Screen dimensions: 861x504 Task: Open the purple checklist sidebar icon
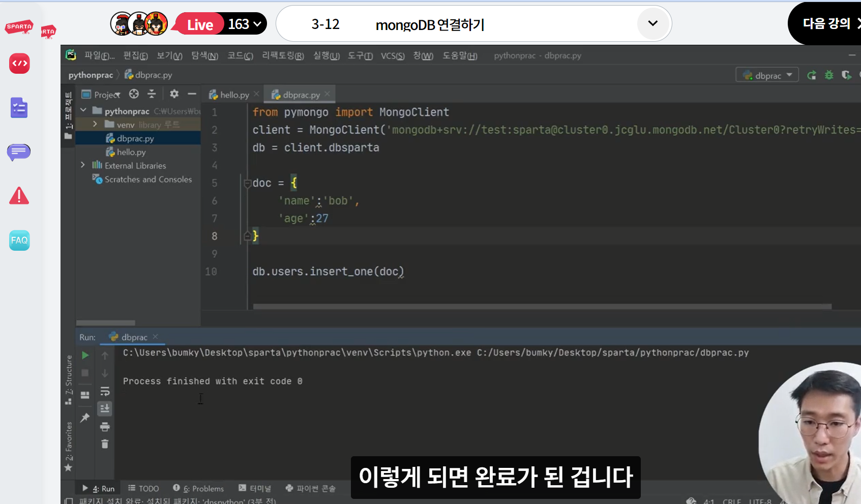[x=19, y=108]
